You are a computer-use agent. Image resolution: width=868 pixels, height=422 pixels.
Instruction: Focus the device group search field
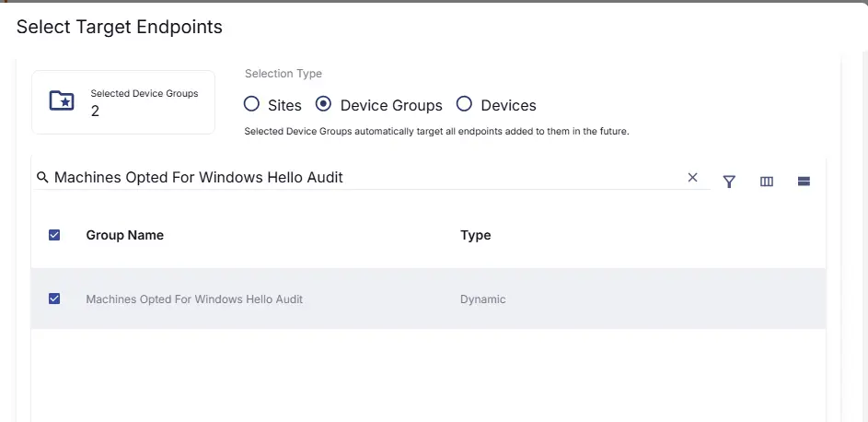(x=368, y=177)
